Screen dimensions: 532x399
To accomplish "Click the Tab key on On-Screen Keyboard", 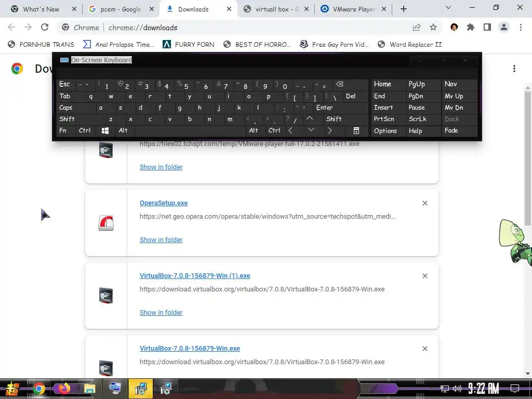I will click(69, 96).
